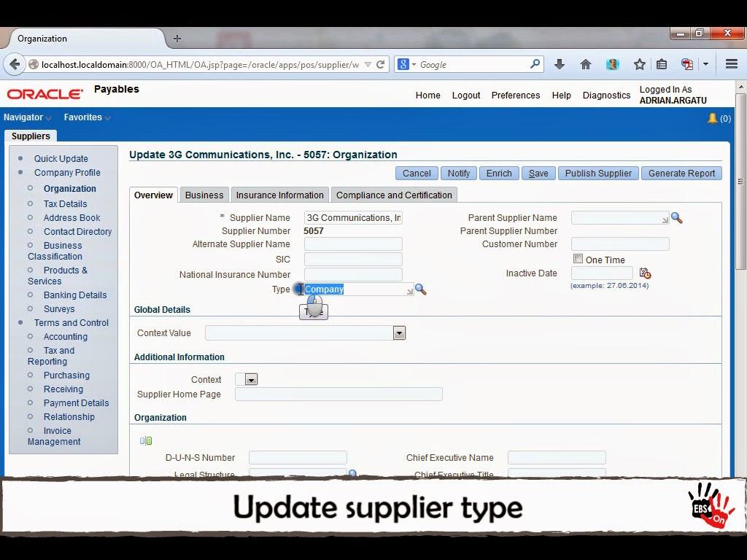Click the Oracle logo
This screenshot has height=560, width=747.
pyautogui.click(x=44, y=93)
